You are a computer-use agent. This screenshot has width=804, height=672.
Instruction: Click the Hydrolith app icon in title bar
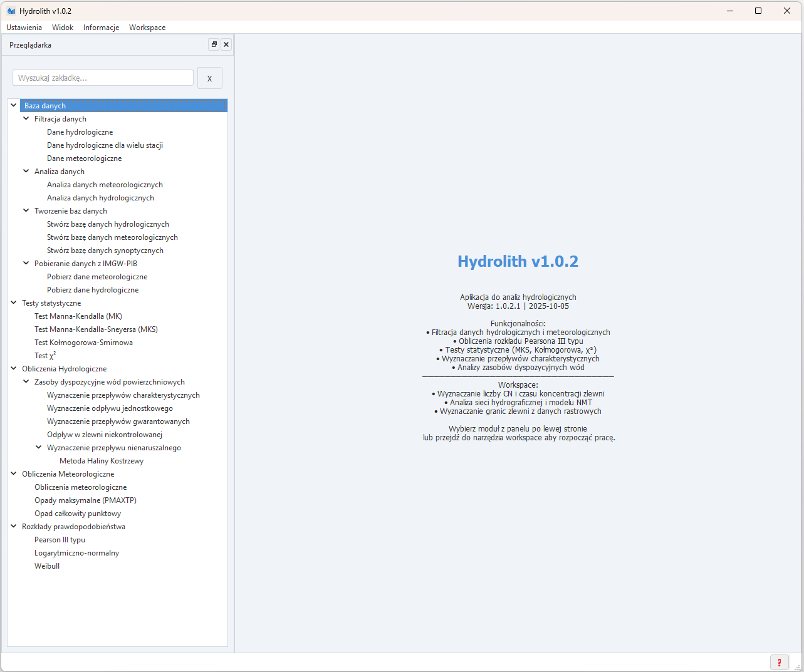click(11, 11)
